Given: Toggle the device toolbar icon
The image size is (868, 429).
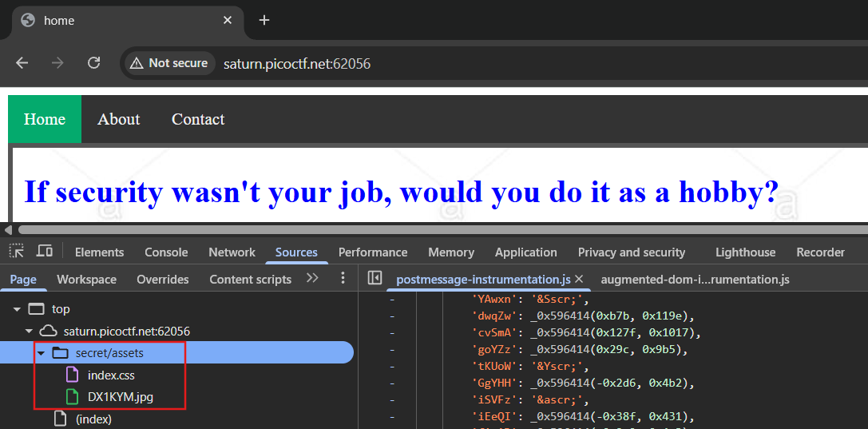Looking at the screenshot, I should [x=45, y=252].
